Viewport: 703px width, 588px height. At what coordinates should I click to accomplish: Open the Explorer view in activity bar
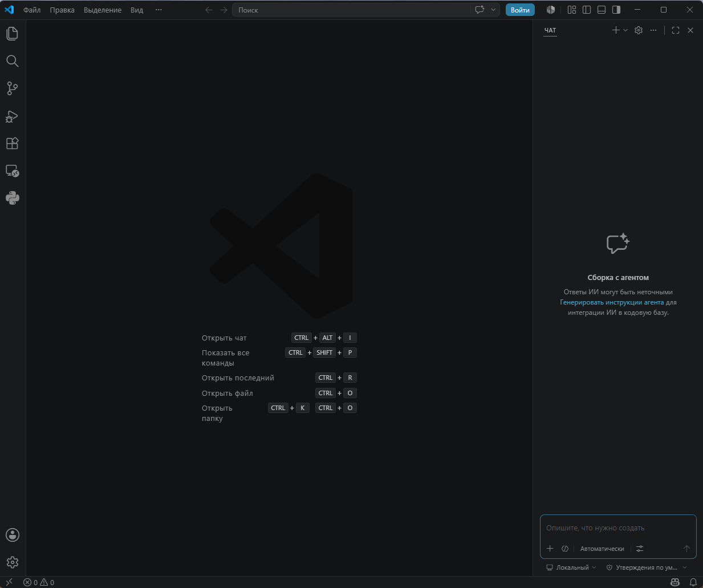[13, 34]
